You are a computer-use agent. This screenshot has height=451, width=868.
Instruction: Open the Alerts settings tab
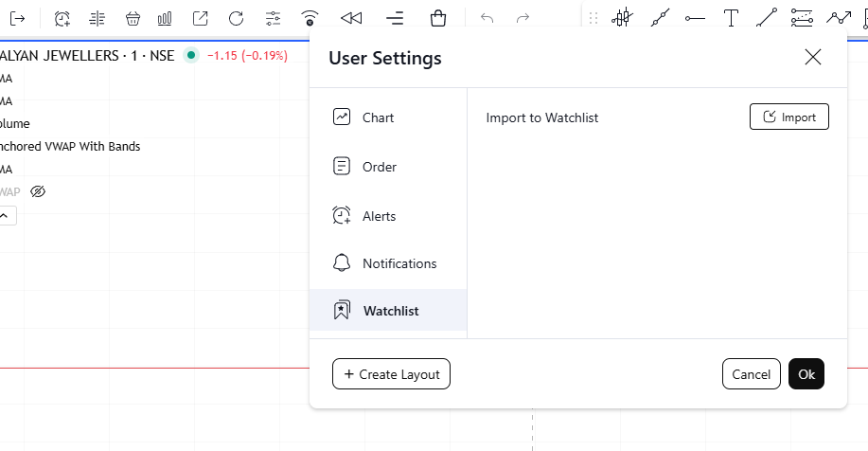point(388,215)
